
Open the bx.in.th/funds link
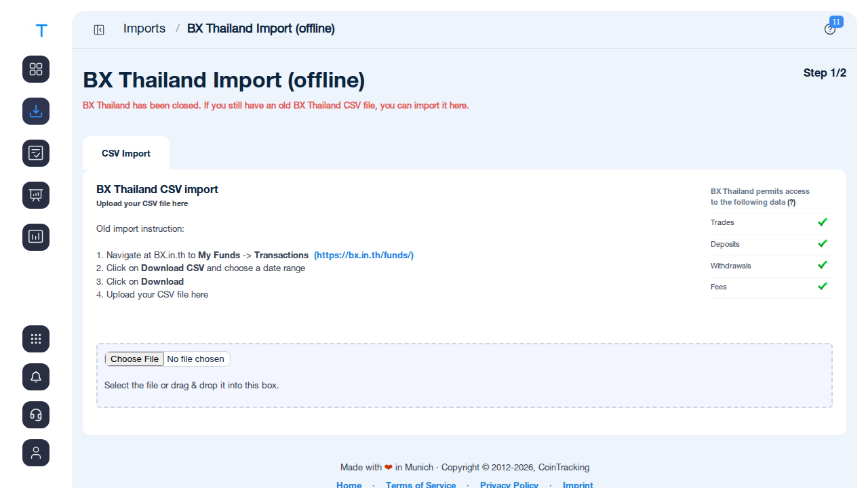(363, 255)
